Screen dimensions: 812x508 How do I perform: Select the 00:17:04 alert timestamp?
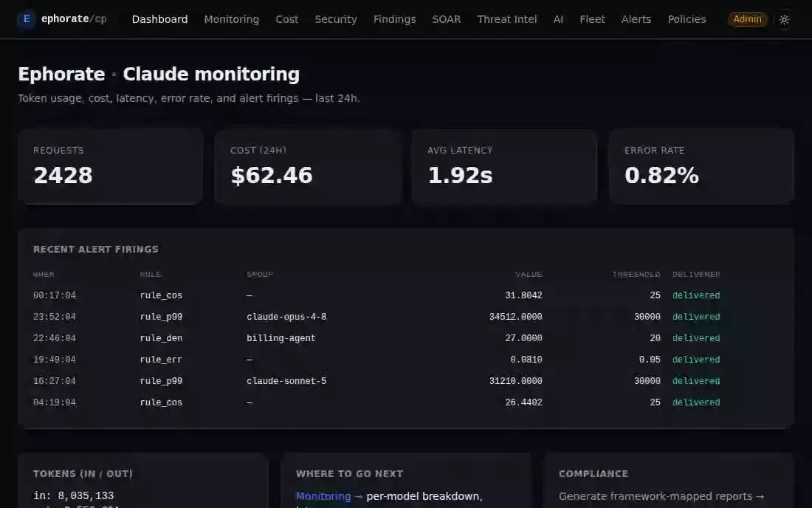(x=55, y=295)
